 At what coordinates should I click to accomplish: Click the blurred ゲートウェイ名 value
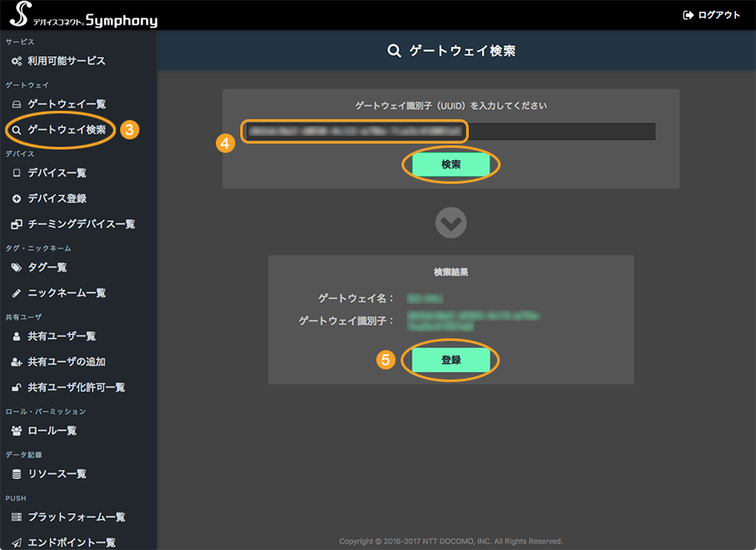click(x=425, y=299)
